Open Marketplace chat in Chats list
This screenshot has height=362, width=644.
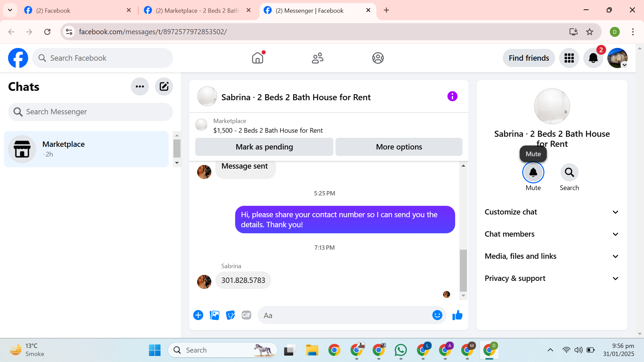tap(86, 149)
